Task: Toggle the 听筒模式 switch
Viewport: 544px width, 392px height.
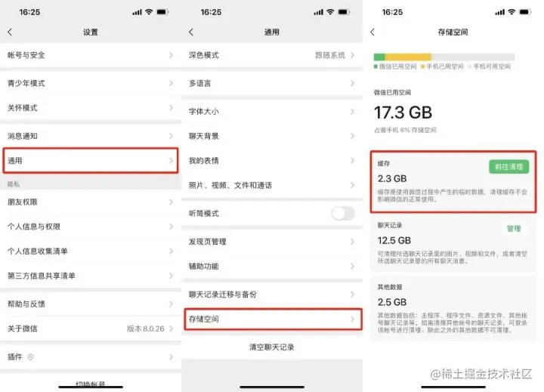Action: 343,213
